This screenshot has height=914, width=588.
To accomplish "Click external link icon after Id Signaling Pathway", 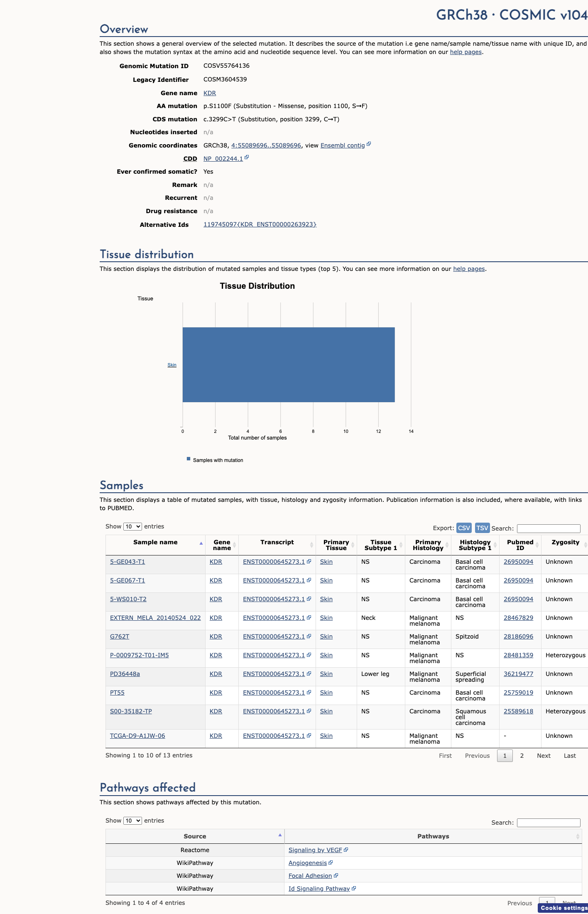I will (x=354, y=888).
